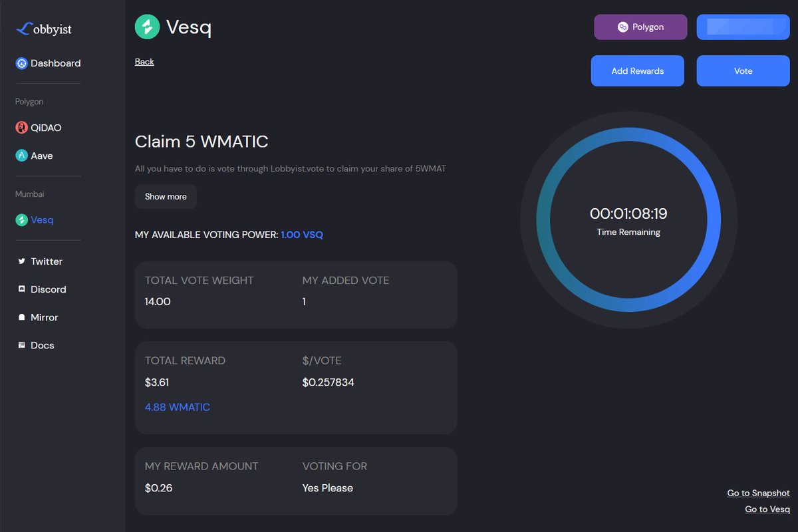
Task: Click the QiDAO icon
Action: 21,128
